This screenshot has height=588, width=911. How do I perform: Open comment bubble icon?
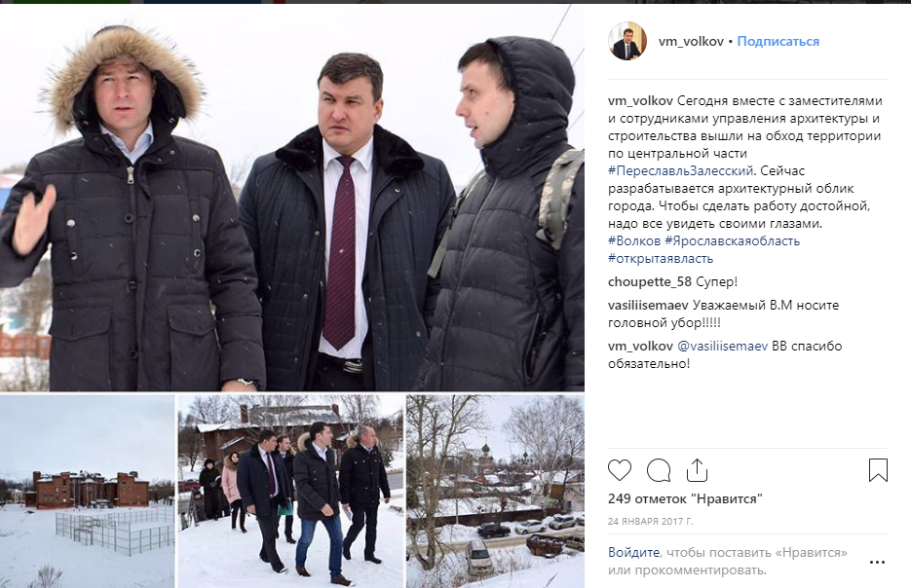tap(659, 470)
